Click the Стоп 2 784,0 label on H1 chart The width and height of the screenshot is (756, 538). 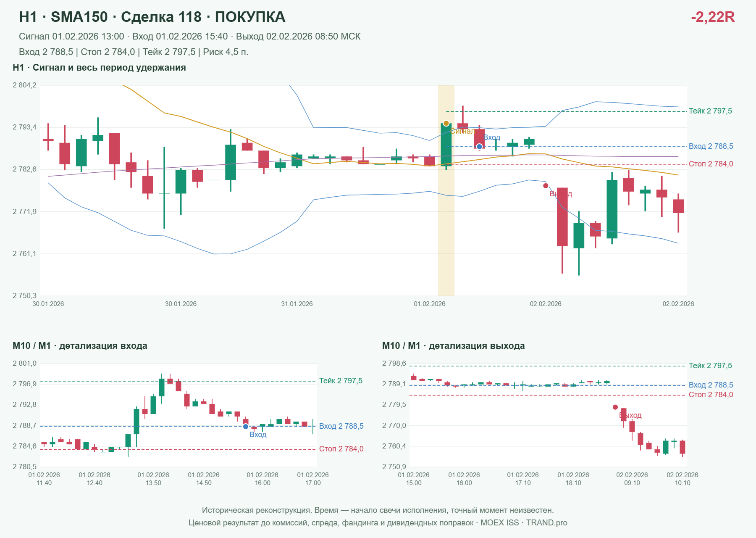[x=711, y=164]
